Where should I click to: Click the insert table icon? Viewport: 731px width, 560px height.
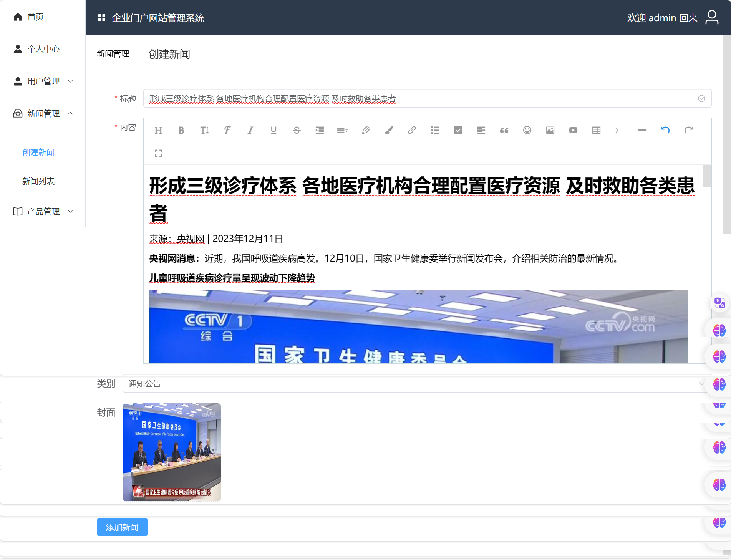[x=596, y=130]
